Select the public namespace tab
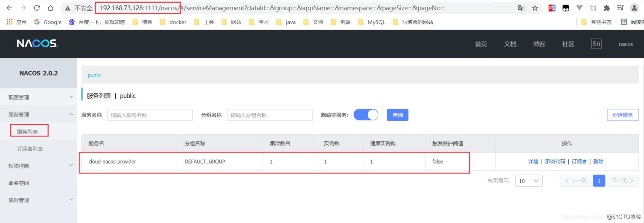This screenshot has height=223, width=644. [94, 75]
